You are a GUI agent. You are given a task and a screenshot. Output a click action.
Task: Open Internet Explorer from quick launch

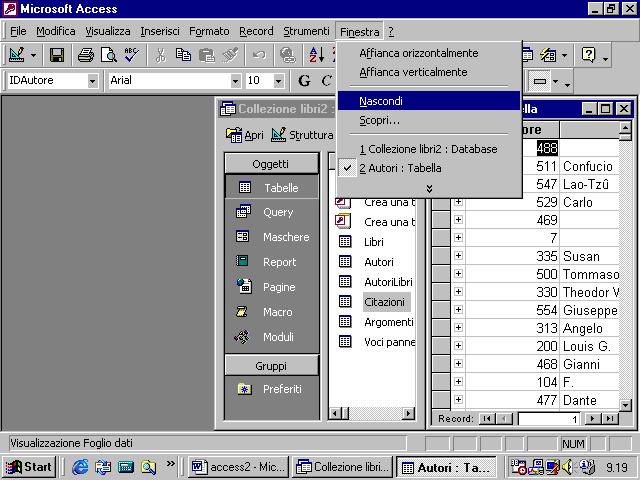(80, 467)
